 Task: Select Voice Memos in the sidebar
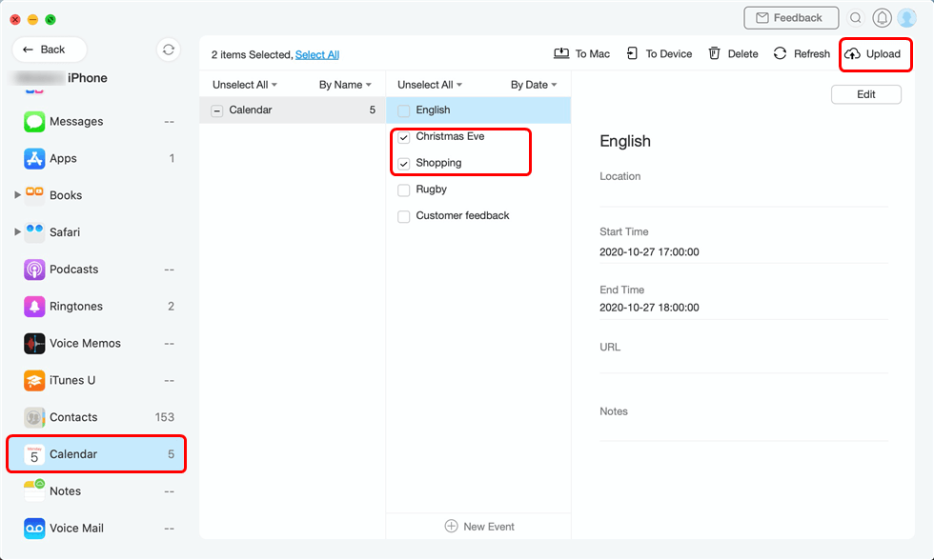click(x=86, y=343)
